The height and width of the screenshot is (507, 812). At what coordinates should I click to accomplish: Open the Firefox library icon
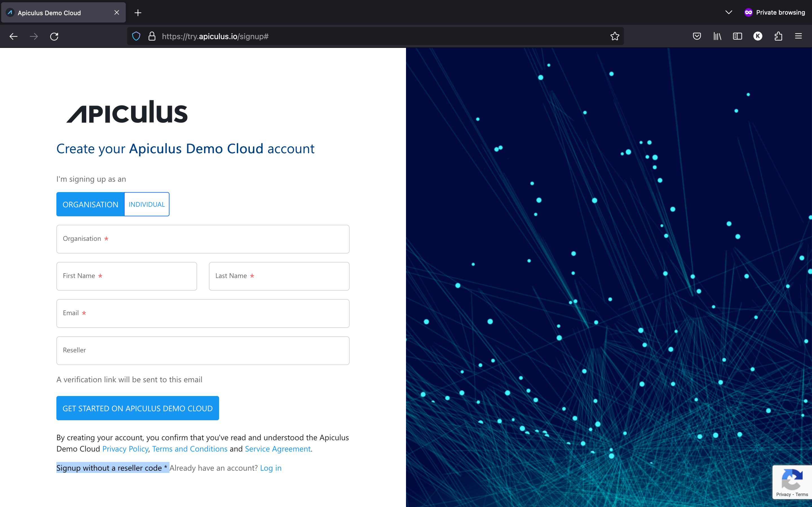[717, 36]
